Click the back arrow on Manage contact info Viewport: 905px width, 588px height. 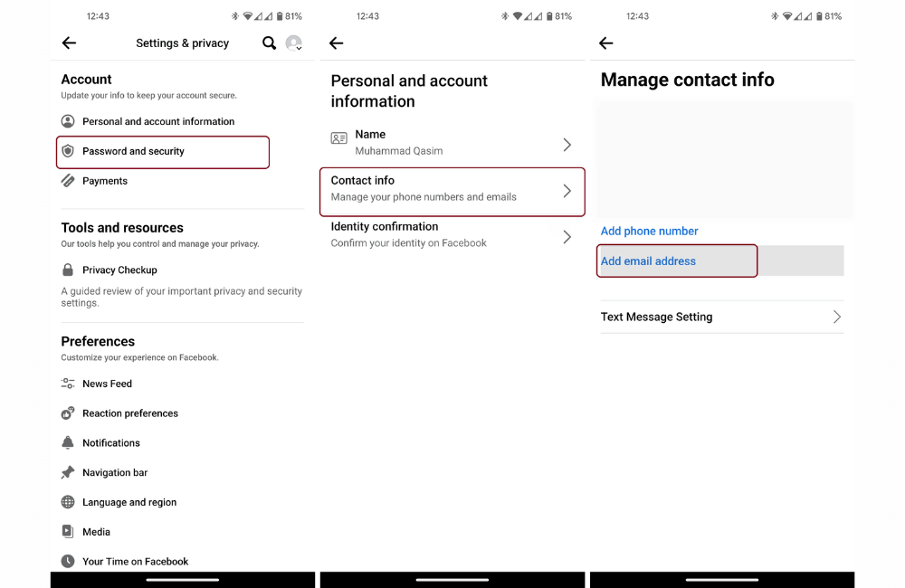tap(605, 43)
